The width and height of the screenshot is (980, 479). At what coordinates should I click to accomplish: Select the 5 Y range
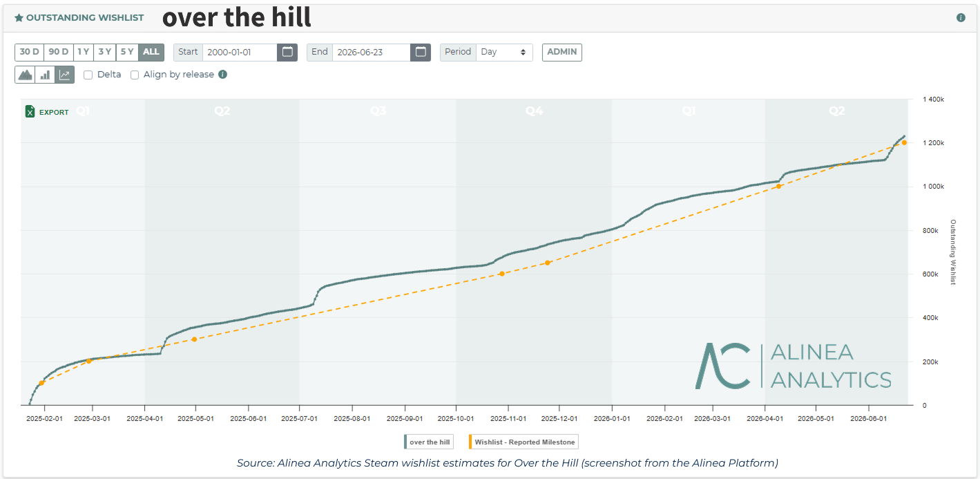(127, 52)
